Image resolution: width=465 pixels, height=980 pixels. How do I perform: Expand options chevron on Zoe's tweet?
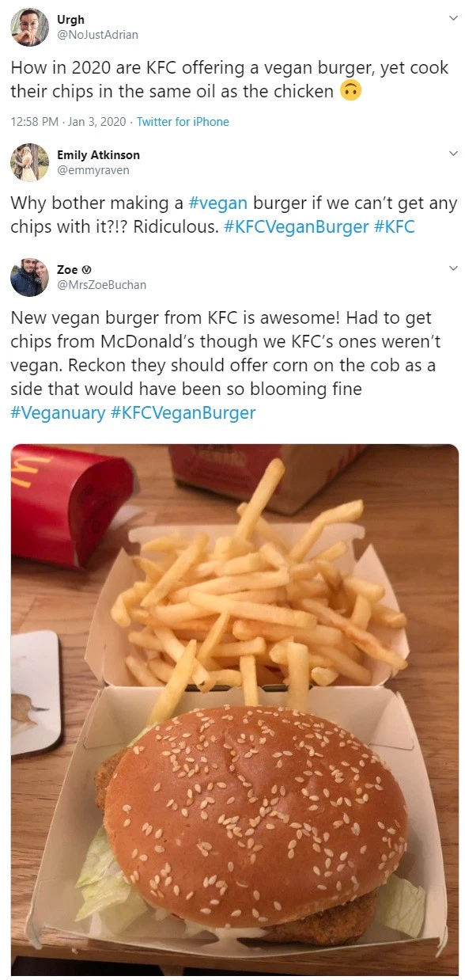453,268
